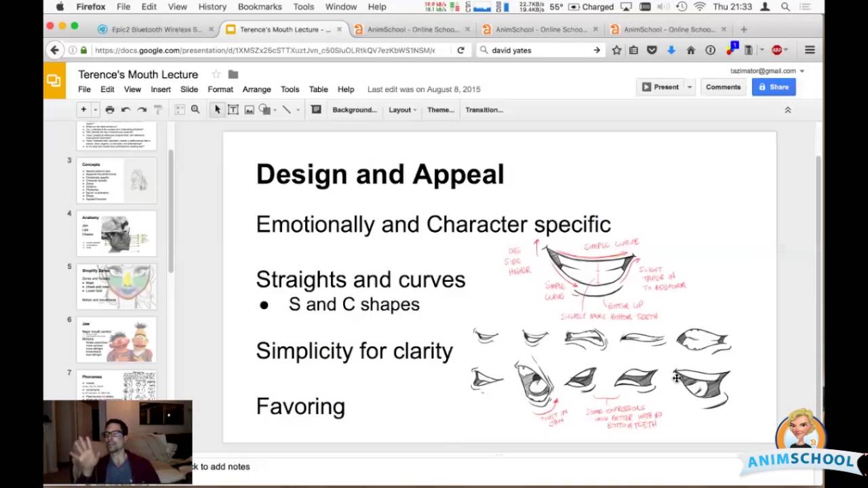Click the Spotlight search icon
868x488 pixels.
pyautogui.click(x=785, y=7)
